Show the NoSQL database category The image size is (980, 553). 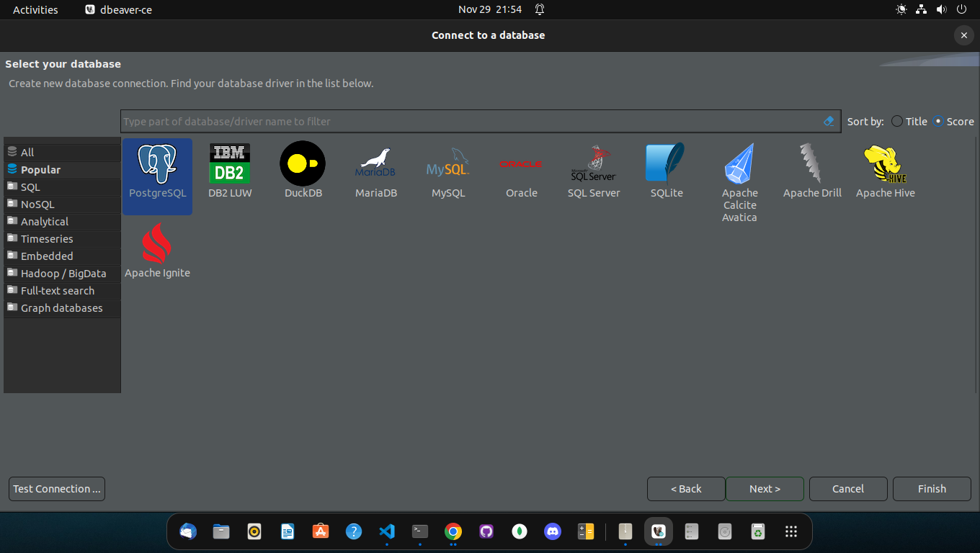37,204
